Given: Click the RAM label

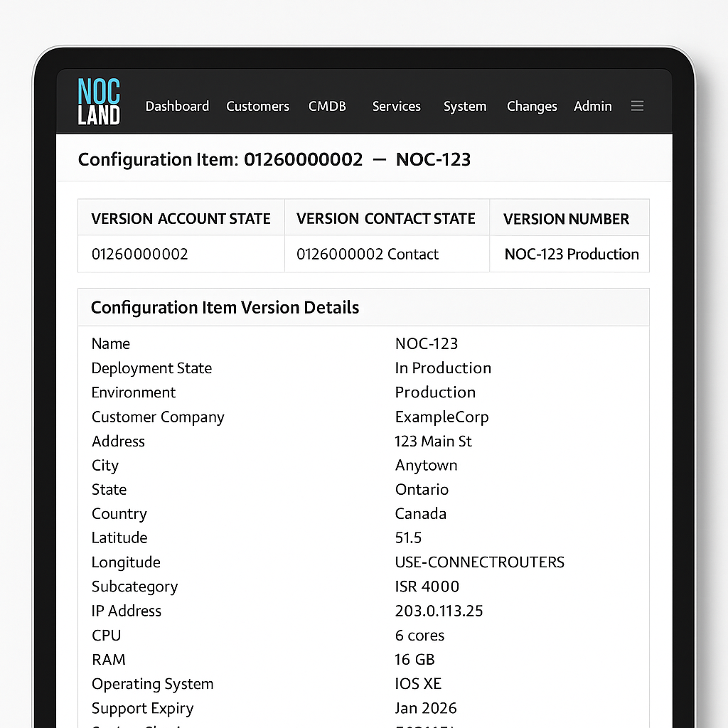Looking at the screenshot, I should 109,659.
